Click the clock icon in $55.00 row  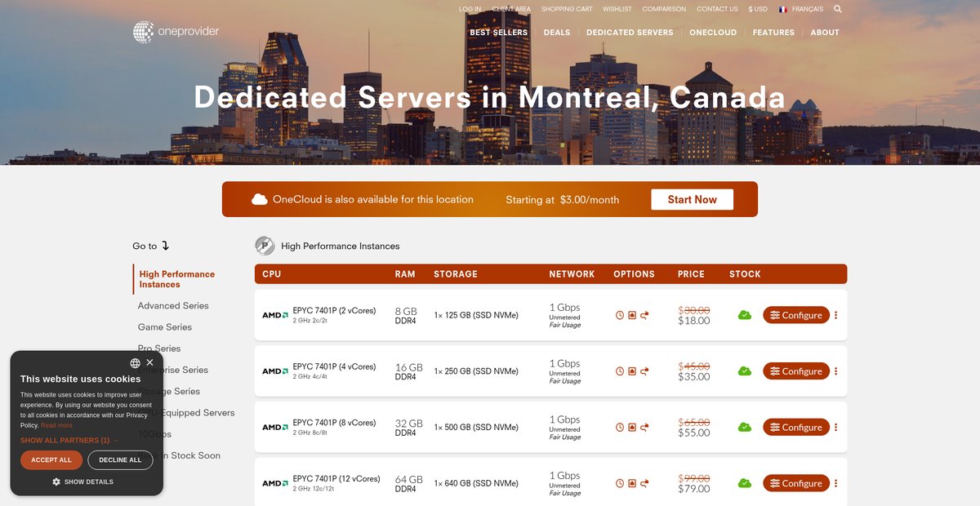(620, 427)
